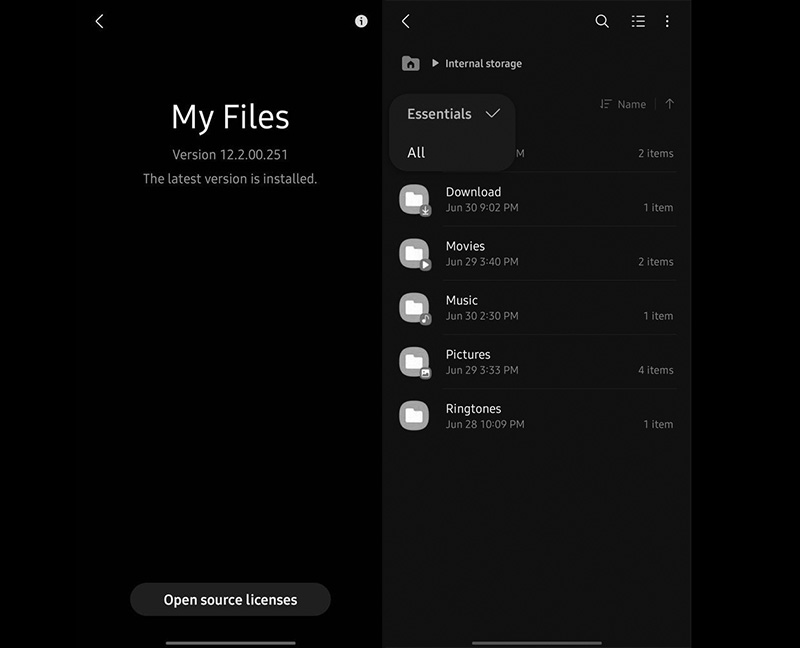Open the app info icon
The width and height of the screenshot is (800, 648).
click(361, 22)
